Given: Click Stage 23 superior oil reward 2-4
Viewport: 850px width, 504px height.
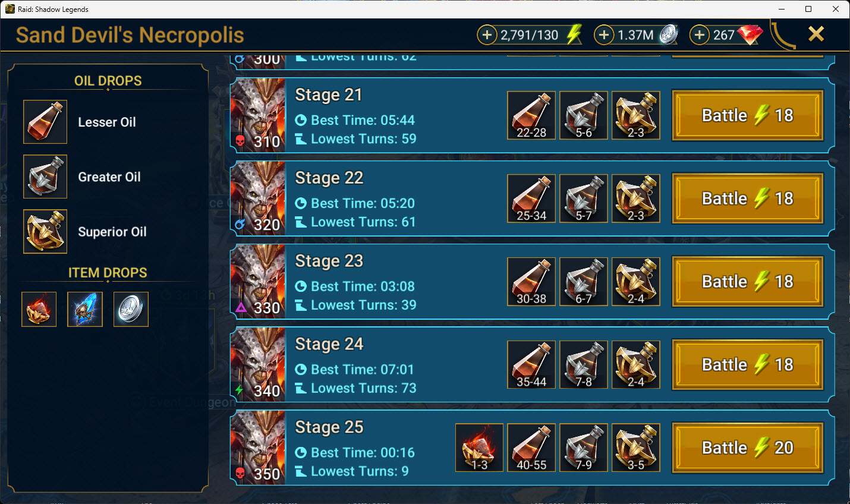Looking at the screenshot, I should tap(636, 282).
